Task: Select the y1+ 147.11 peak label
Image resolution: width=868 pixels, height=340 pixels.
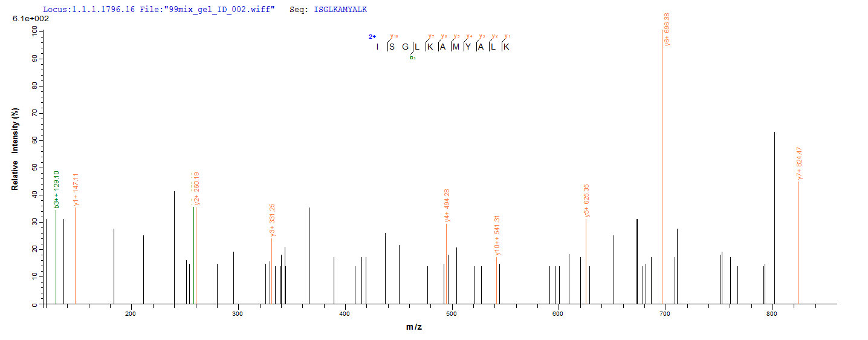Action: [76, 189]
